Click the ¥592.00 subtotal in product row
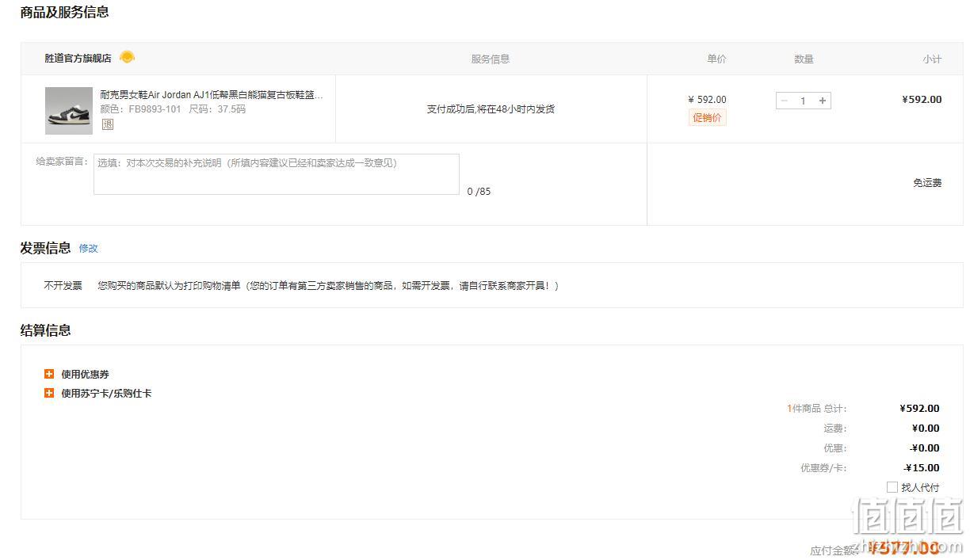 pyautogui.click(x=922, y=100)
